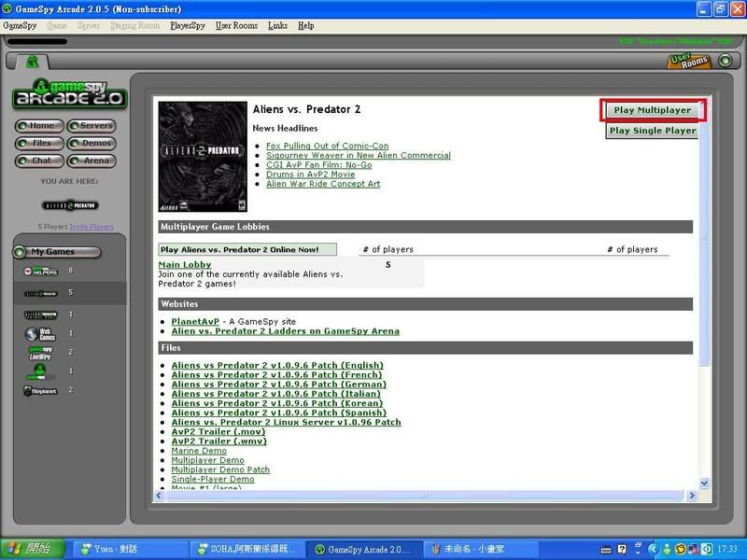
Task: Go to the Servers section
Action: [x=91, y=126]
